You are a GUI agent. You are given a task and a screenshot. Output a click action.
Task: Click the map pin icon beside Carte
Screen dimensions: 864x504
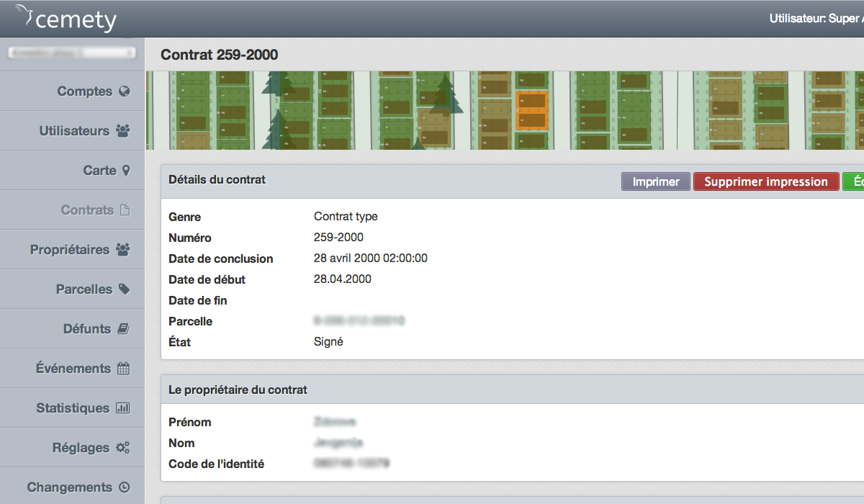pyautogui.click(x=126, y=171)
